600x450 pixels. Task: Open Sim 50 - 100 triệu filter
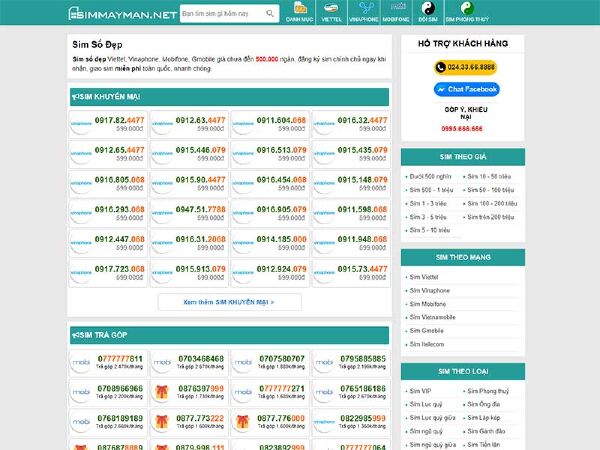tap(491, 190)
